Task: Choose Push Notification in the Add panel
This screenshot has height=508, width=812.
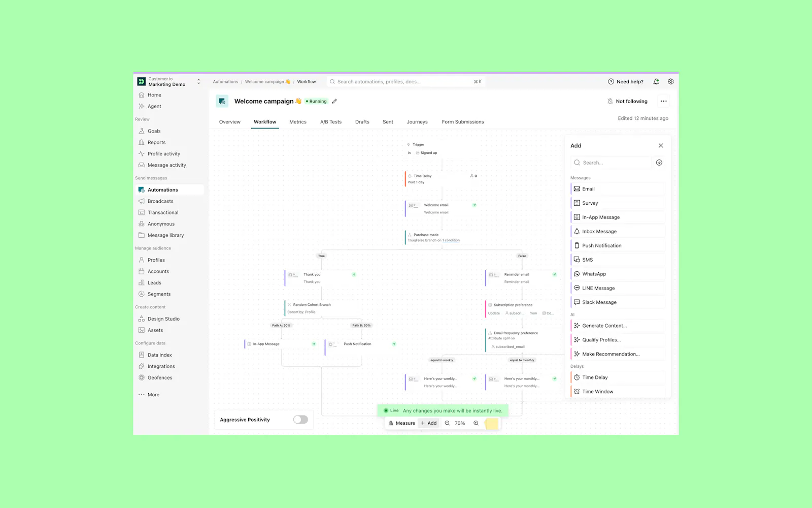Action: pos(618,246)
